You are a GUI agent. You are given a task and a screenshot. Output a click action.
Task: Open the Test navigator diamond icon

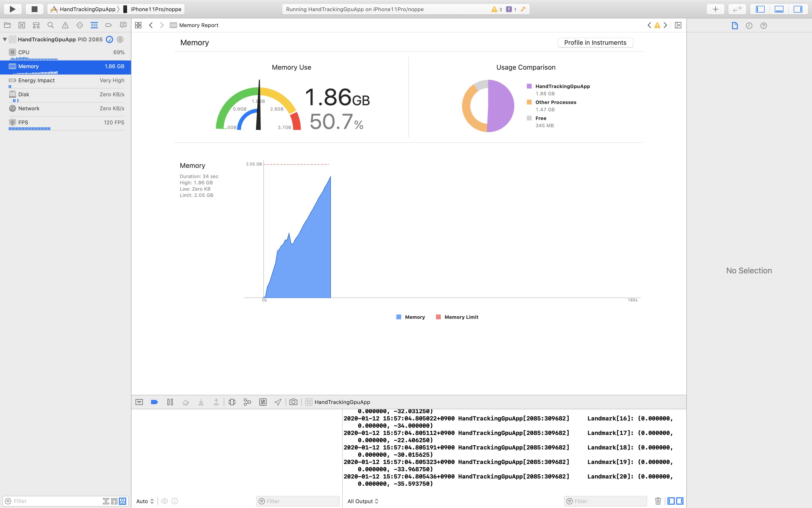(80, 25)
